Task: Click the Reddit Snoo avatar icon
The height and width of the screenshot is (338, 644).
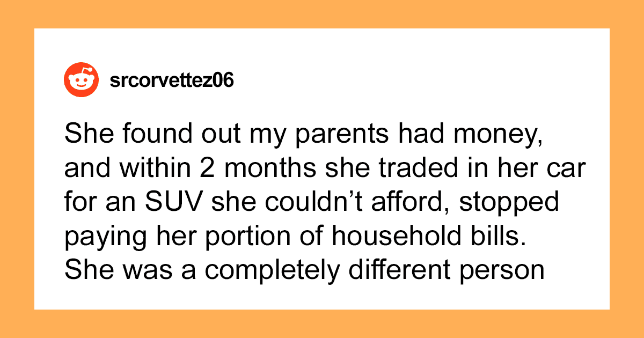Action: tap(82, 81)
